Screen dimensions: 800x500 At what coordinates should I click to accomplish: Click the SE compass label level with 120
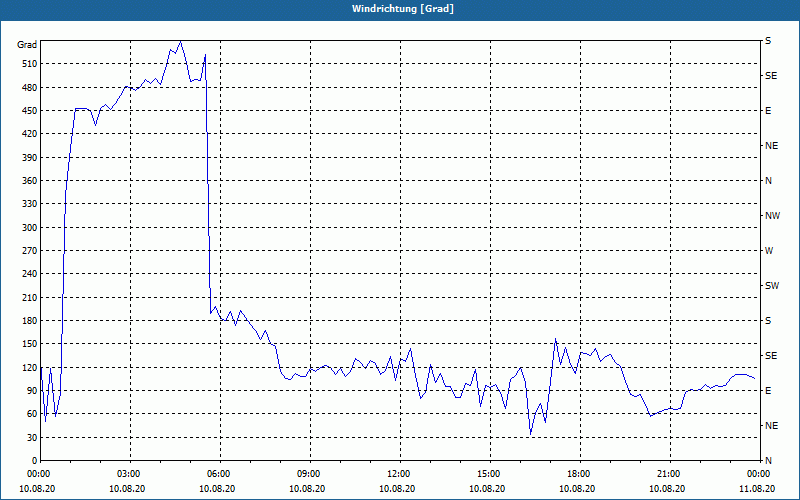(771, 356)
